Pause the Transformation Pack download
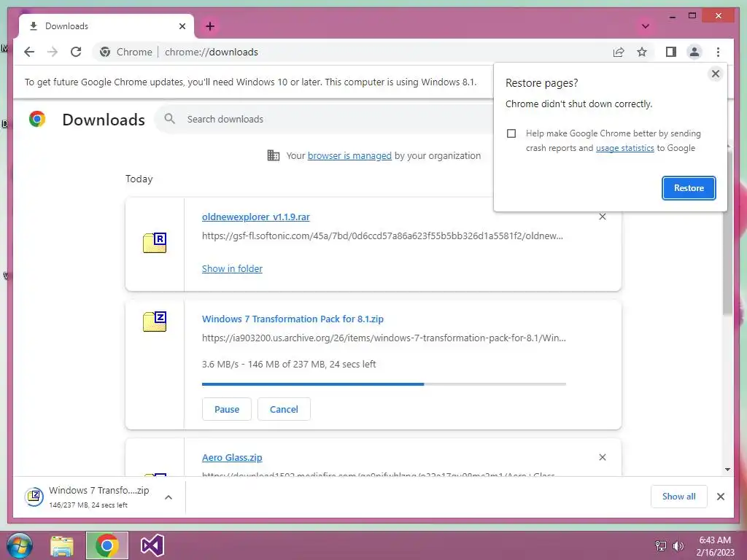The height and width of the screenshot is (560, 747). (x=227, y=409)
